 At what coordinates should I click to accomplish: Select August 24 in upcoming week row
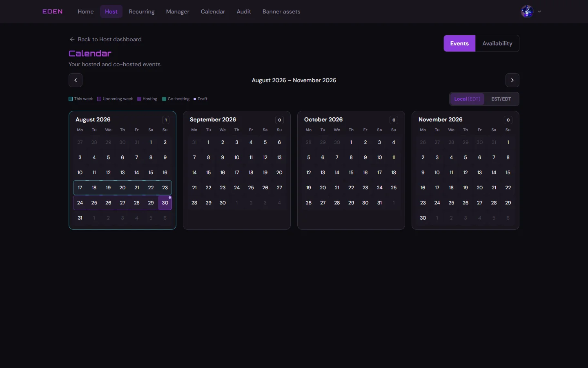(80, 203)
